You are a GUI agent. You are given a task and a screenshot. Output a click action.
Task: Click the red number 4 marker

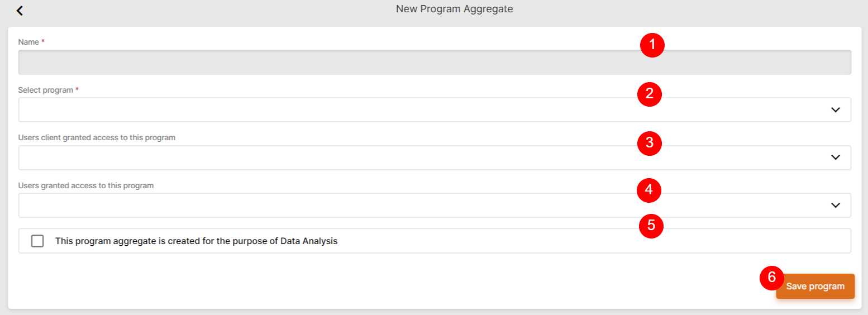coord(649,190)
